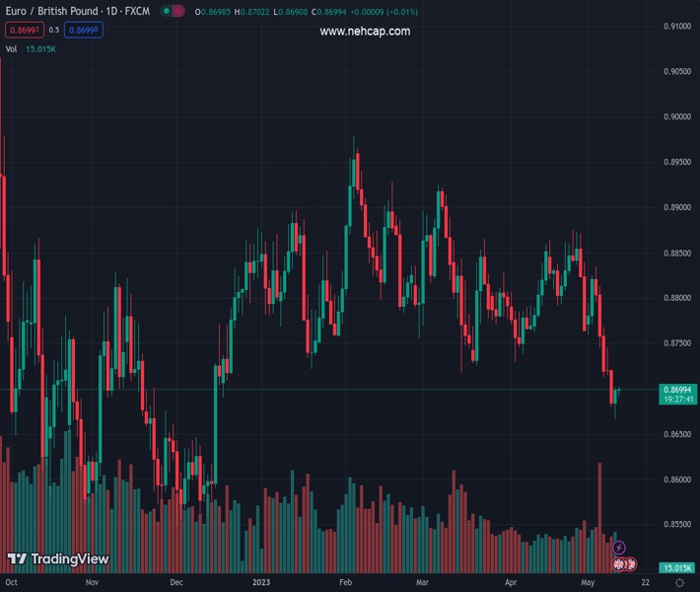
Task: Click the 0.5 spread value
Action: coord(54,30)
